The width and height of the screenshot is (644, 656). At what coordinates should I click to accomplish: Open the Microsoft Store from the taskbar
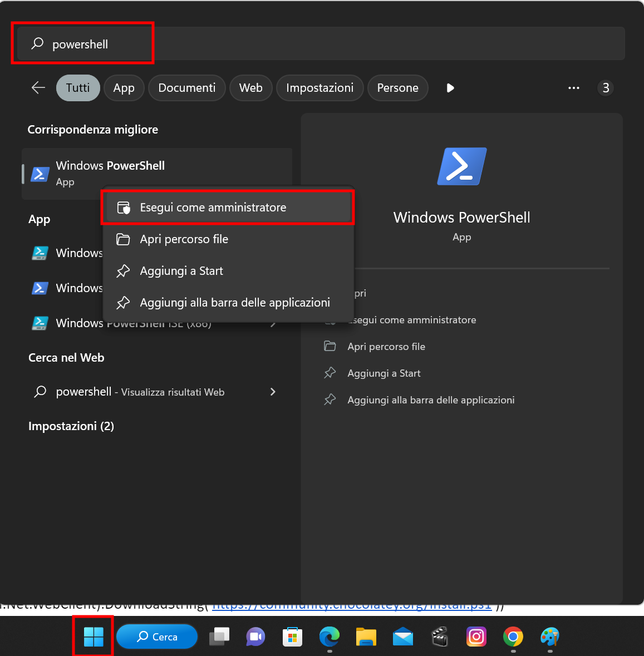tap(292, 637)
